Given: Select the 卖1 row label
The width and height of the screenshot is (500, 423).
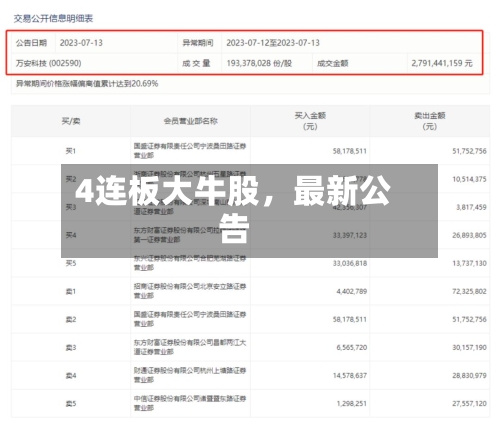Looking at the screenshot, I should (71, 291).
